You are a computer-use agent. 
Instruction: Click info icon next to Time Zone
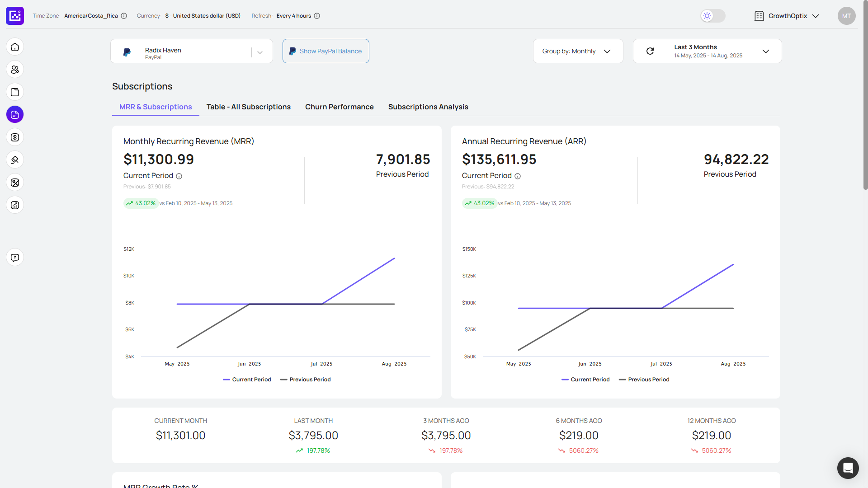[x=124, y=16]
